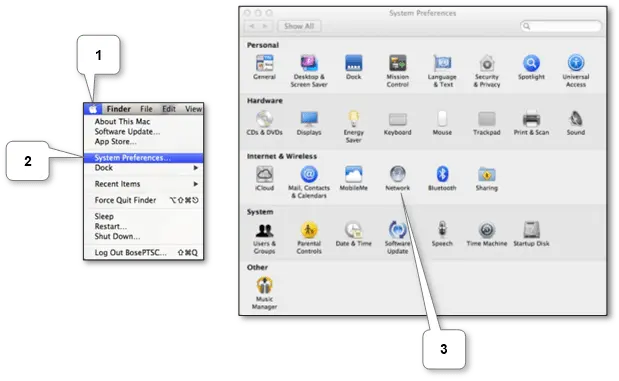
Task: Open Print & Scan preferences
Action: [x=531, y=123]
